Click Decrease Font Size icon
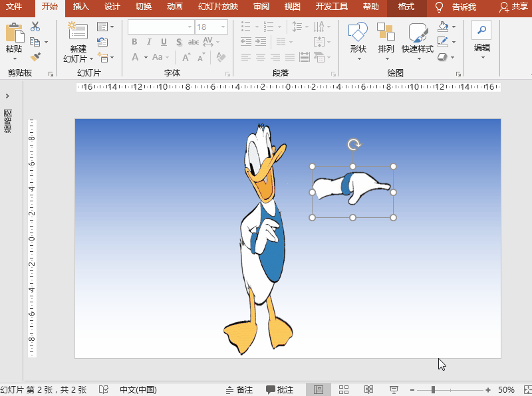Viewport: 532px width, 396px height. point(201,57)
